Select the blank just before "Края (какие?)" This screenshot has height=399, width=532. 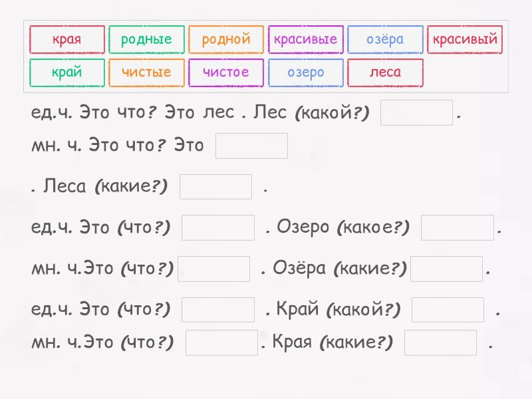coord(221,342)
